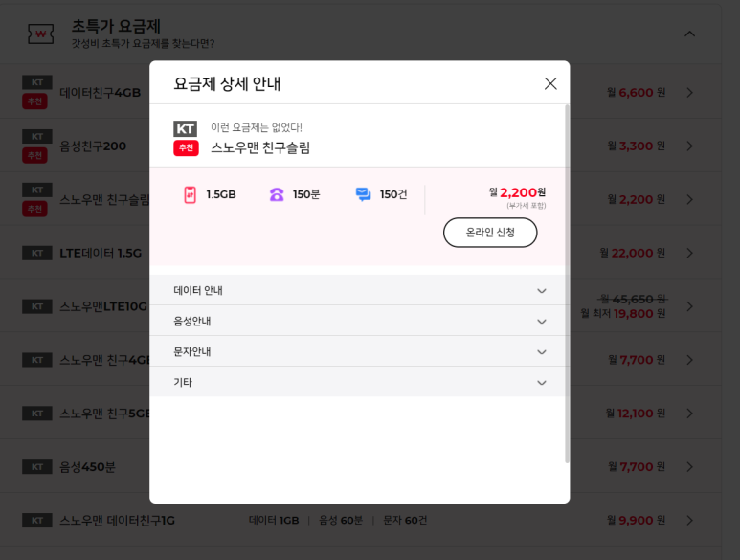Click the 월 6,600 원 price
Screen dimensions: 740x560
(637, 93)
